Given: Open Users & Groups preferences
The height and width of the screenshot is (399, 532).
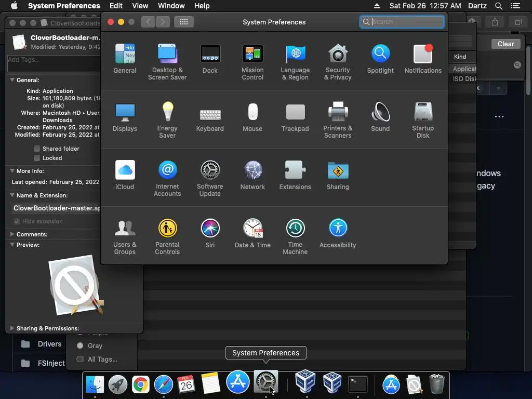Looking at the screenshot, I should pos(125,236).
